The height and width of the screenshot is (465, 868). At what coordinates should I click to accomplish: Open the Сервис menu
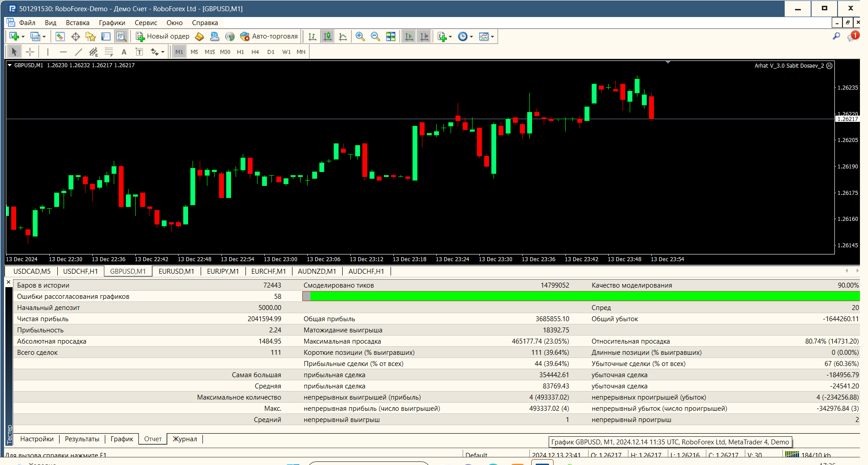point(146,23)
